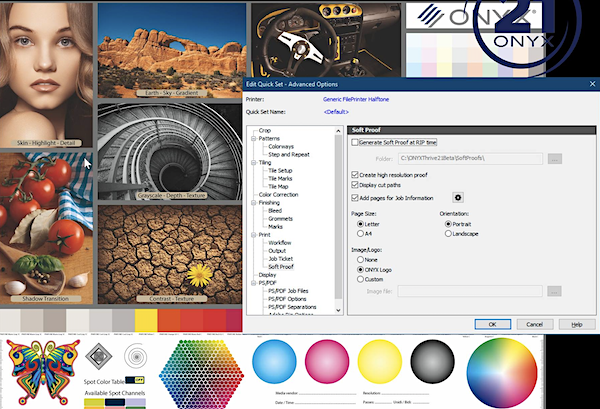Collapse the Finishing tree node
The width and height of the screenshot is (600, 409).
click(x=253, y=203)
